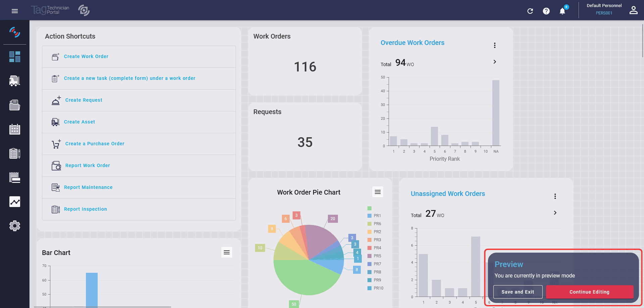Open Overdue Work Orders three-dot menu

pos(495,45)
